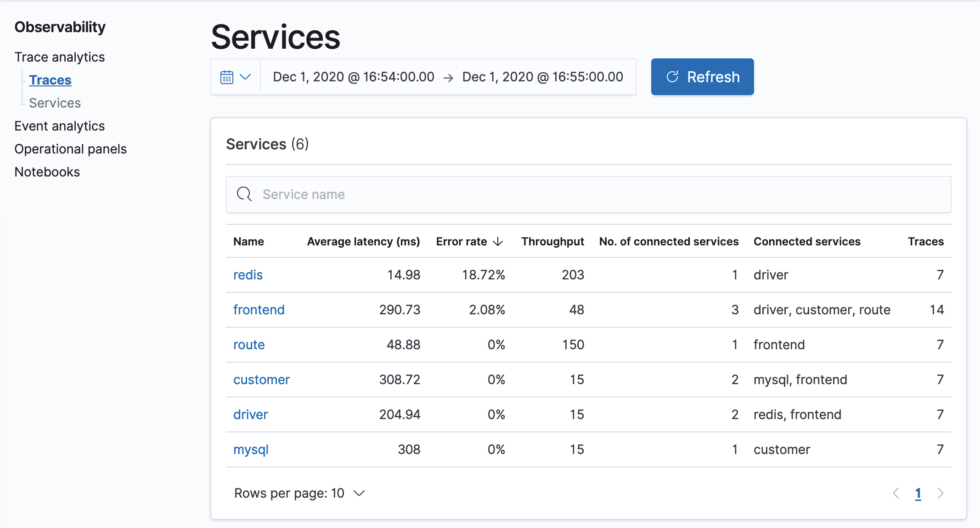Click driver latency value 204.94
The width and height of the screenshot is (980, 528).
point(400,414)
